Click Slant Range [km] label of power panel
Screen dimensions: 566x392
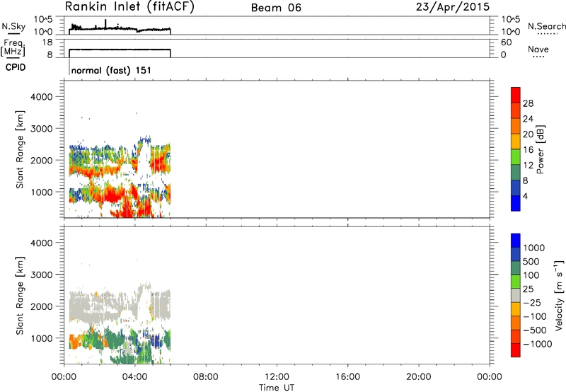(20, 149)
